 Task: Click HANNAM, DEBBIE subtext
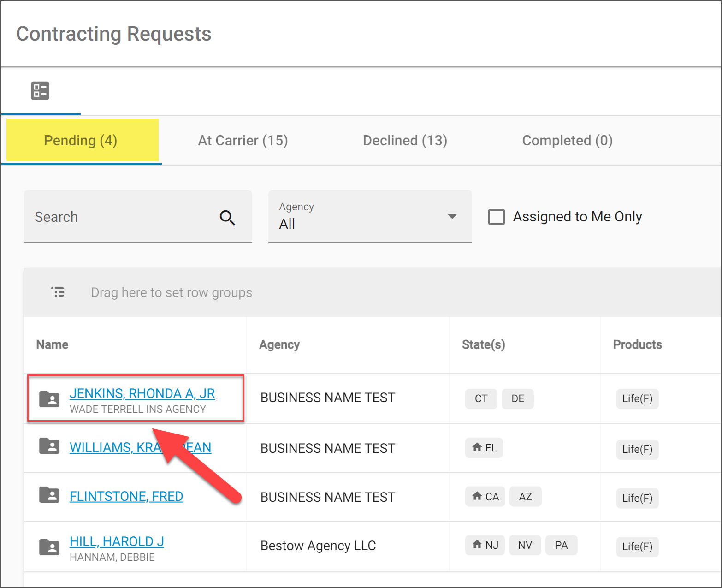[x=112, y=557]
